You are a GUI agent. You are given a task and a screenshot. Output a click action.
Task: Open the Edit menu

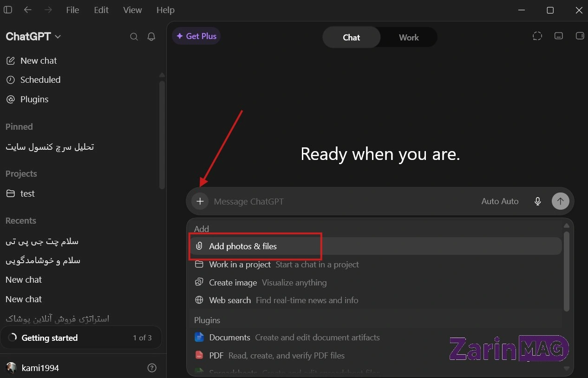pyautogui.click(x=101, y=10)
